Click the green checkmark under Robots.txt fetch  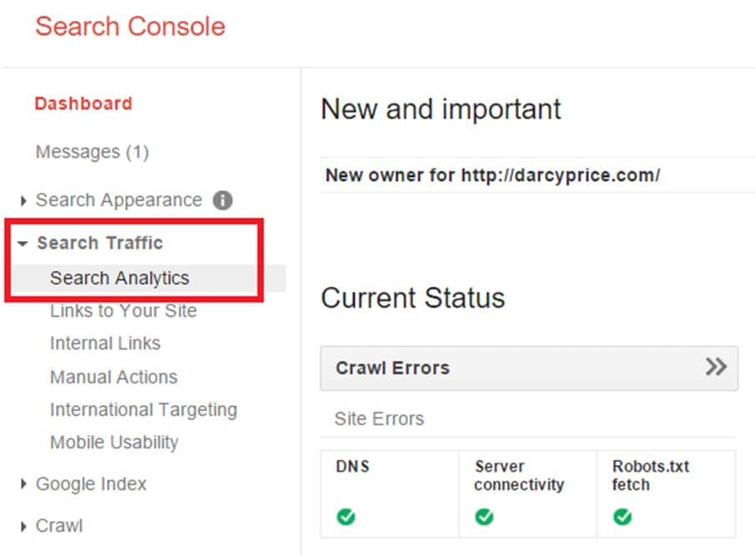(622, 517)
